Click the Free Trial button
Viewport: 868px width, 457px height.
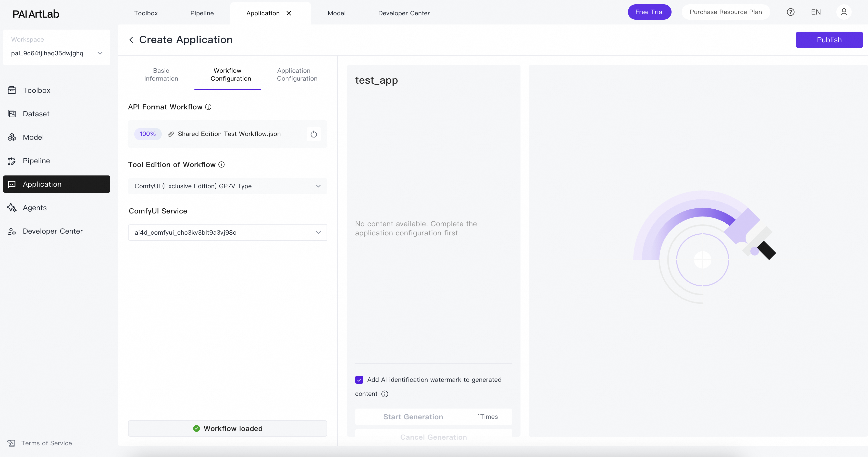[x=649, y=12]
